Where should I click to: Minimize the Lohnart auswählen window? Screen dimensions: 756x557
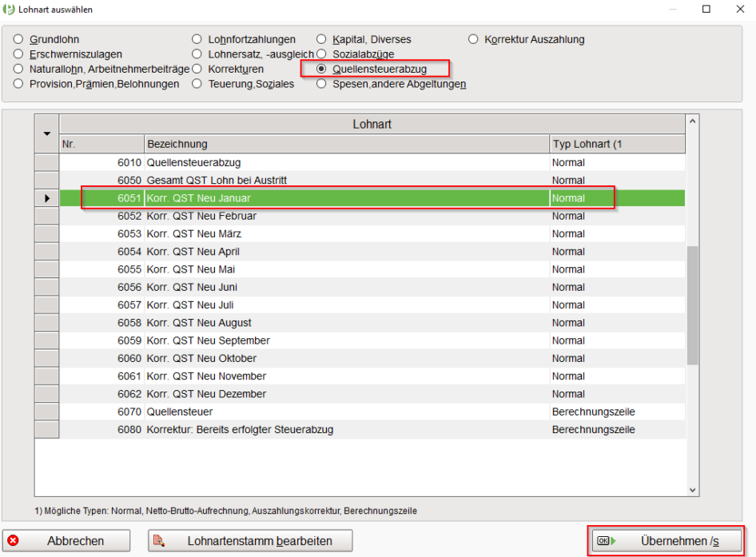pyautogui.click(x=673, y=9)
